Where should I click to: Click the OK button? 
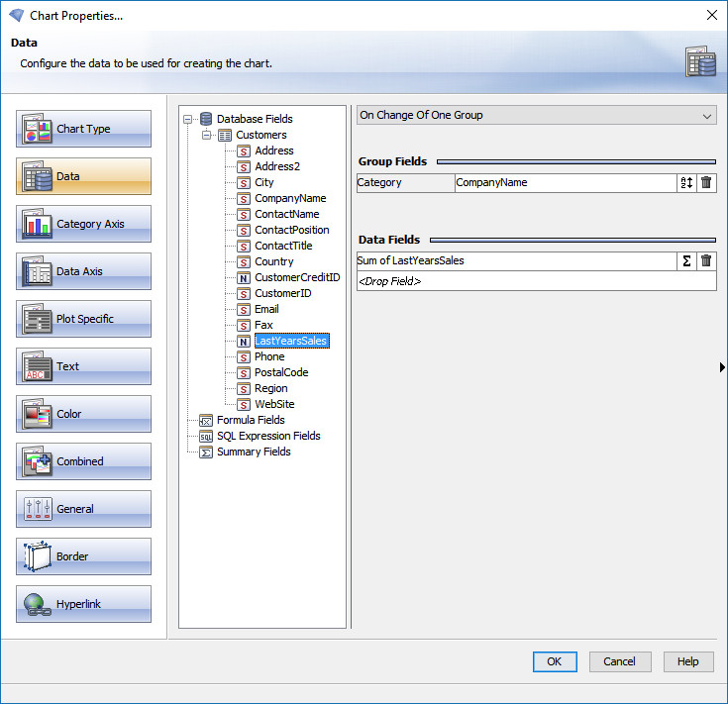[554, 661]
